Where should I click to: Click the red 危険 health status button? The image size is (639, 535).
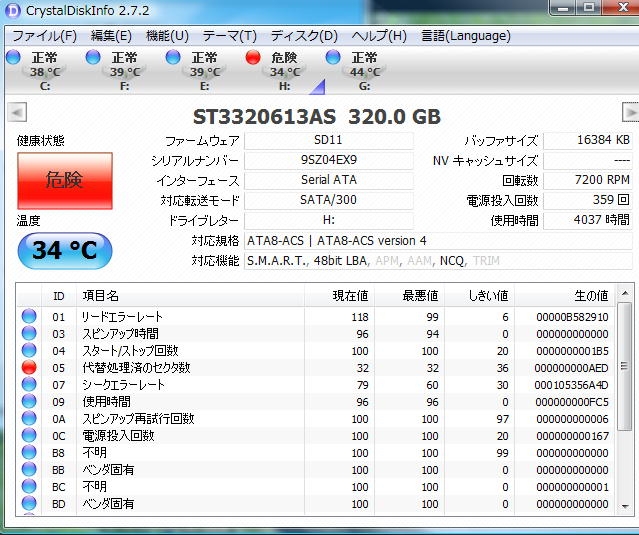[x=64, y=180]
